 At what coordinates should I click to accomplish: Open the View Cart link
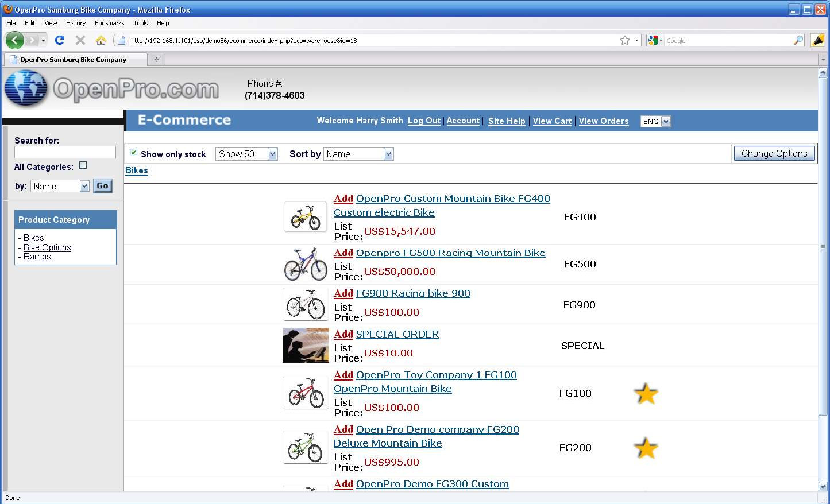point(552,121)
